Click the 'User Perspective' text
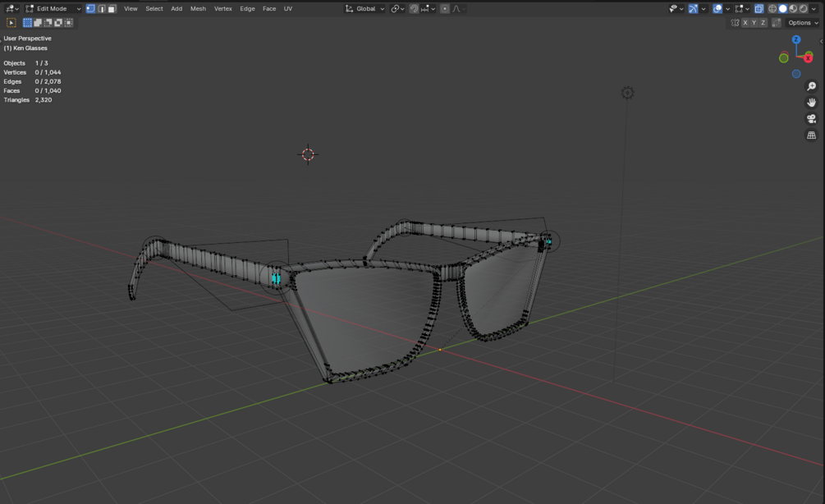This screenshot has width=825, height=504. click(x=27, y=39)
